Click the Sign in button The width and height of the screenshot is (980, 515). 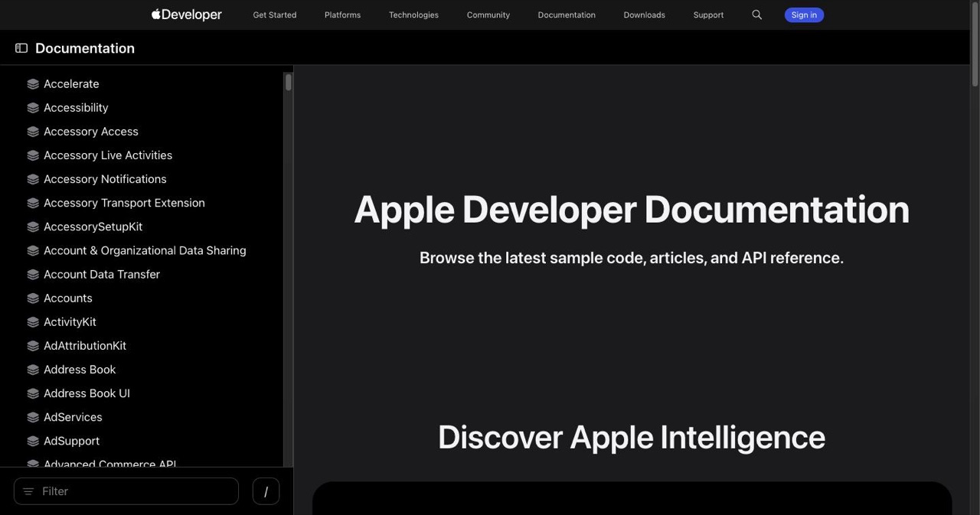coord(804,15)
